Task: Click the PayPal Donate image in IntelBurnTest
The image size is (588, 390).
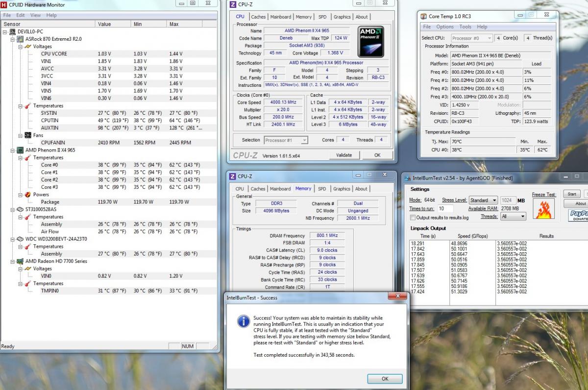Action: [x=578, y=216]
